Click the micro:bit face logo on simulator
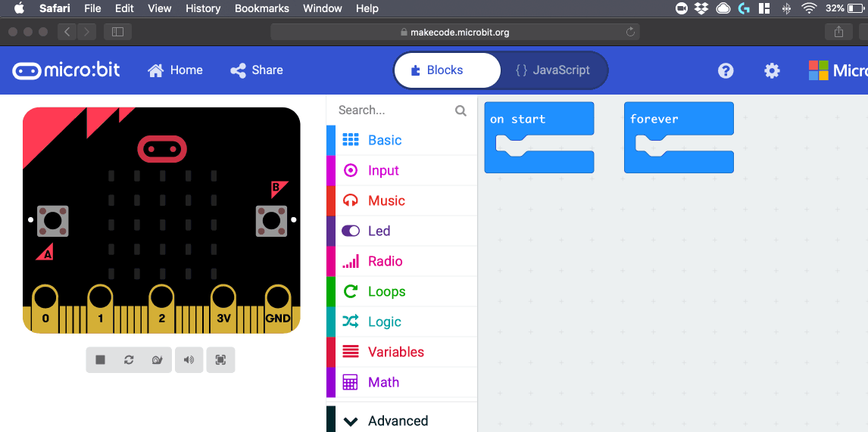The height and width of the screenshot is (432, 868). tap(161, 149)
